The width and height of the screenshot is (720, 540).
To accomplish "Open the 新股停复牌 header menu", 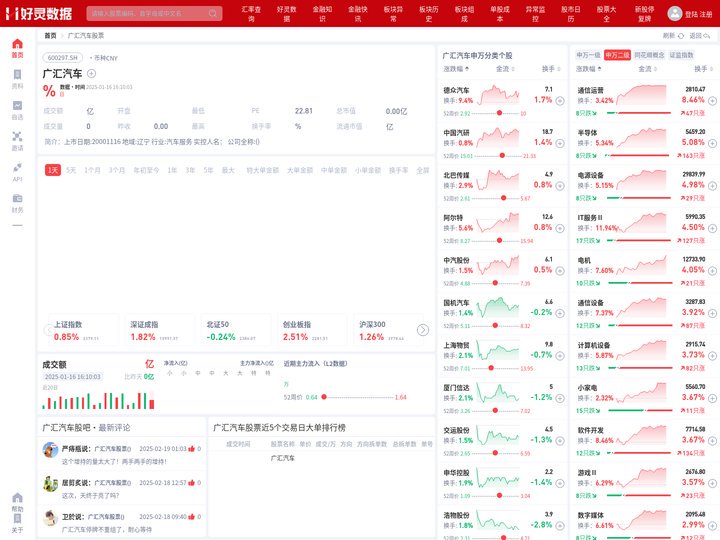I will (x=644, y=14).
